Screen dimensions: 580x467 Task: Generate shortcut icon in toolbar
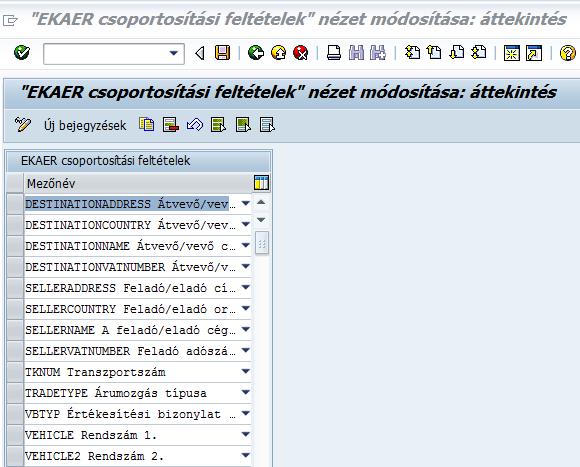tap(534, 53)
